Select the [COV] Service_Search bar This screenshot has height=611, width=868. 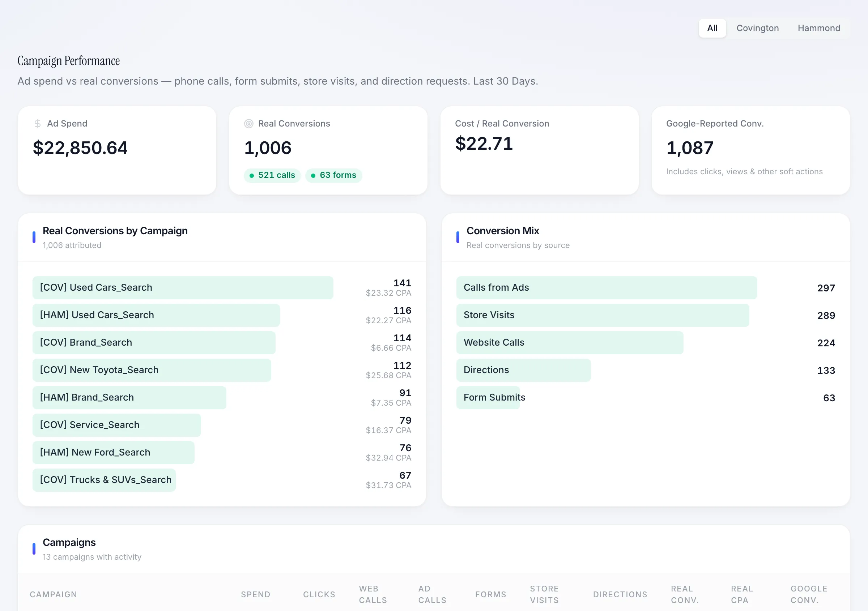(x=117, y=425)
